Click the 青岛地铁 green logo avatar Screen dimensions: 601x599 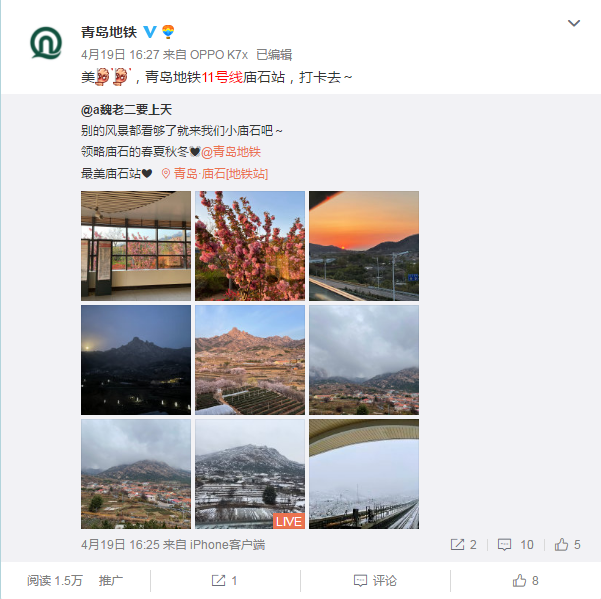pyautogui.click(x=46, y=43)
